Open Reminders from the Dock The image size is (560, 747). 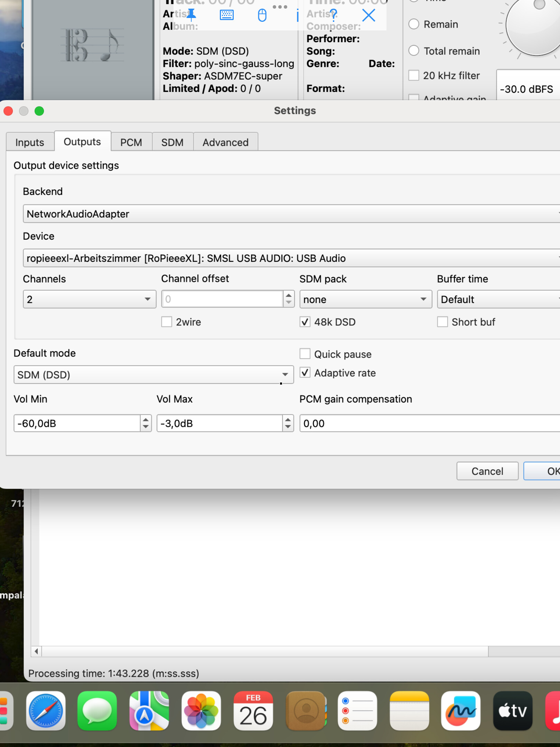(x=357, y=711)
